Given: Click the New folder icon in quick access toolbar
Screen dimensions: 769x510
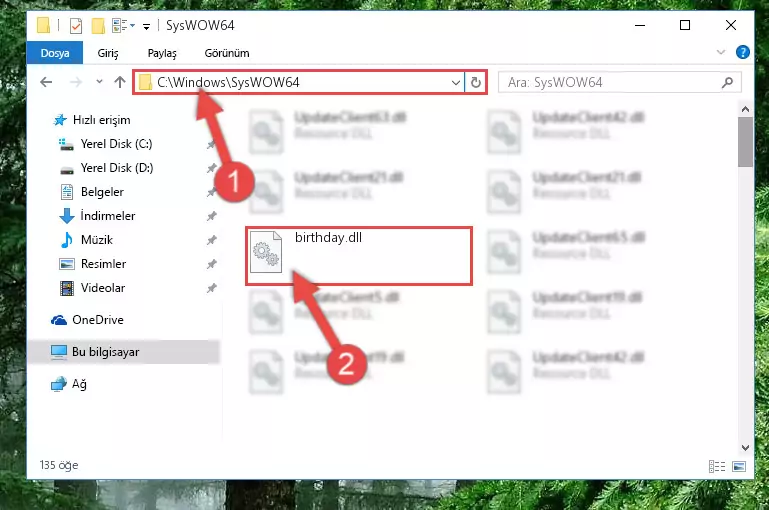Looking at the screenshot, I should point(98,26).
